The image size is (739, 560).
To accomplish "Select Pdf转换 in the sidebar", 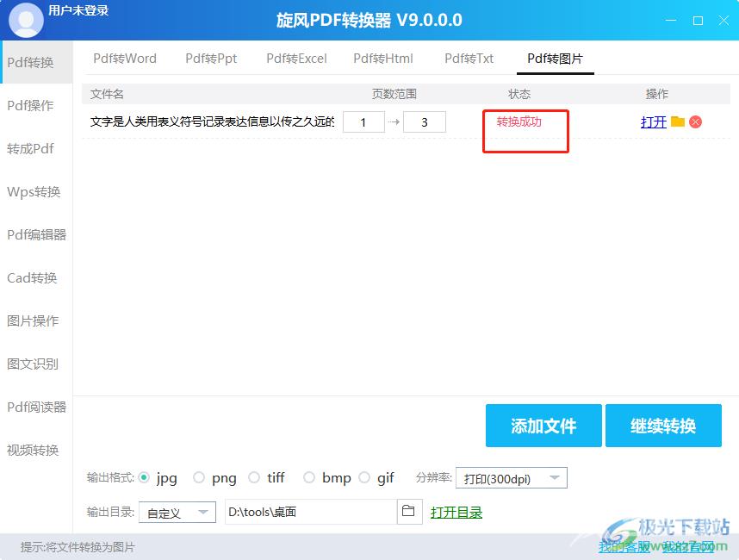I will [37, 62].
